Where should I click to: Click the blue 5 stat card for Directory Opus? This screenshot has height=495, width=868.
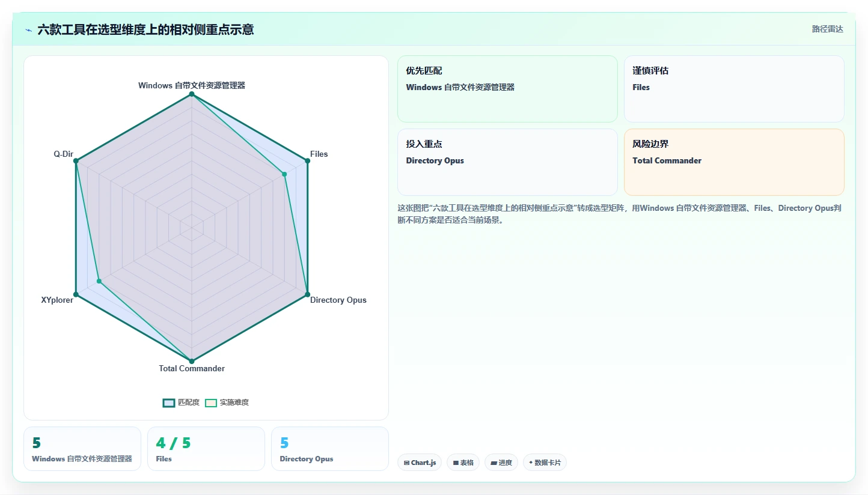pyautogui.click(x=330, y=449)
